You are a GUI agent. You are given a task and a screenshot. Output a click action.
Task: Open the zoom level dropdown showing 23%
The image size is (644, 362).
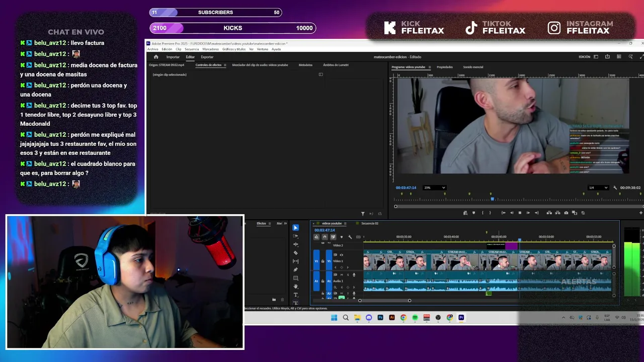pos(435,188)
